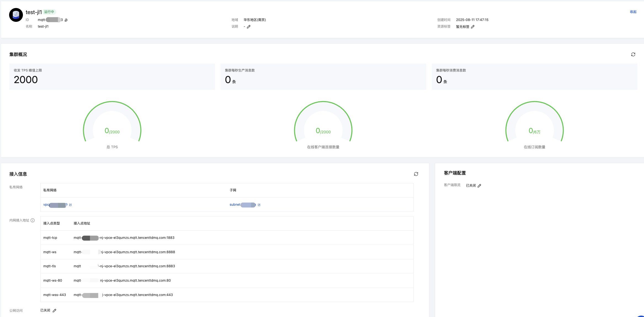The height and width of the screenshot is (317, 644).
Task: Edit the 说明 description pencil icon
Action: [249, 27]
